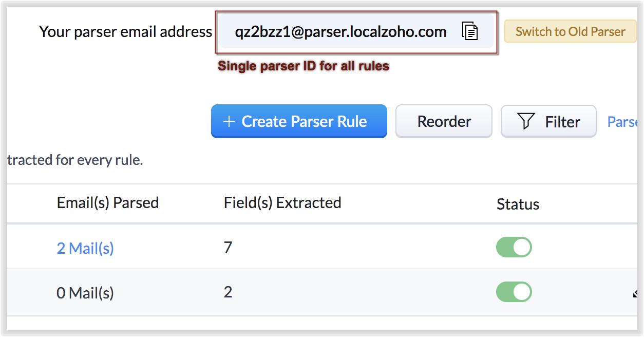Open the Reorder option
The image size is (644, 337).
(x=444, y=122)
